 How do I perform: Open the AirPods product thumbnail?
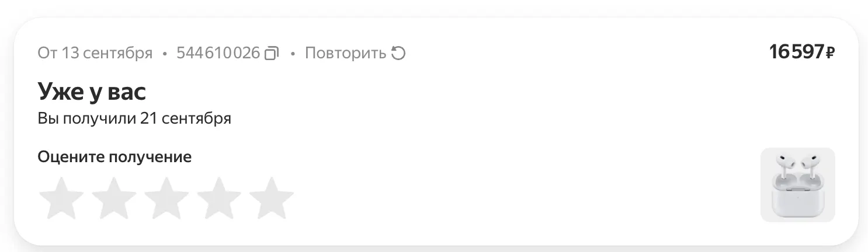(797, 185)
